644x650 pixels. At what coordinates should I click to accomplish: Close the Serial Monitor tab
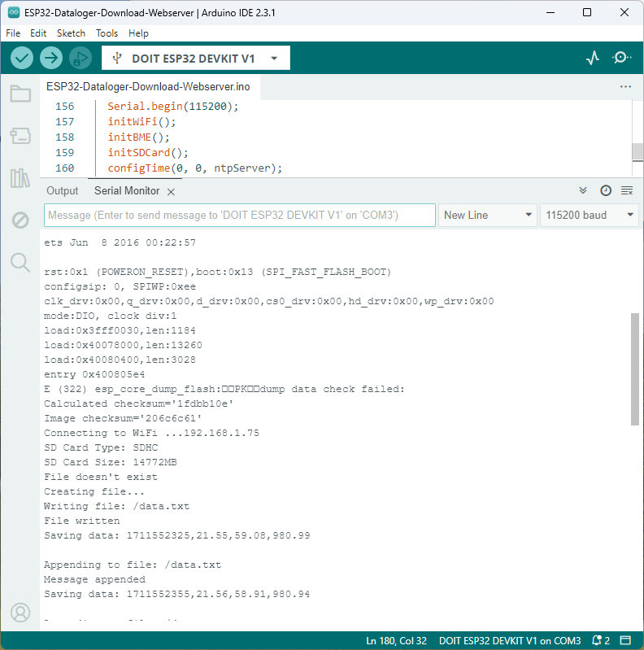click(171, 191)
